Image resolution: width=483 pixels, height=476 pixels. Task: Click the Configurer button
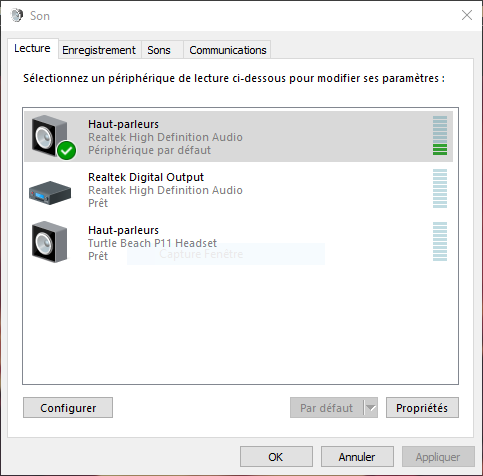[68, 408]
